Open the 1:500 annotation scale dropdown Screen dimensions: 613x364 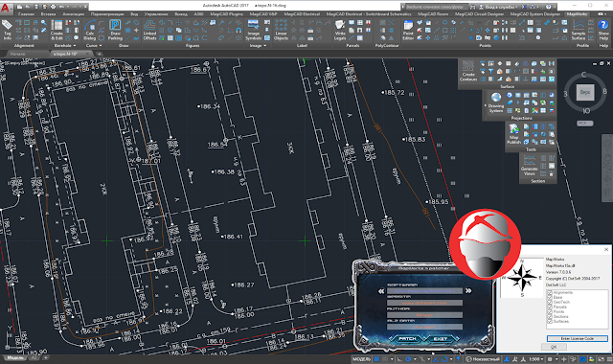(x=537, y=359)
